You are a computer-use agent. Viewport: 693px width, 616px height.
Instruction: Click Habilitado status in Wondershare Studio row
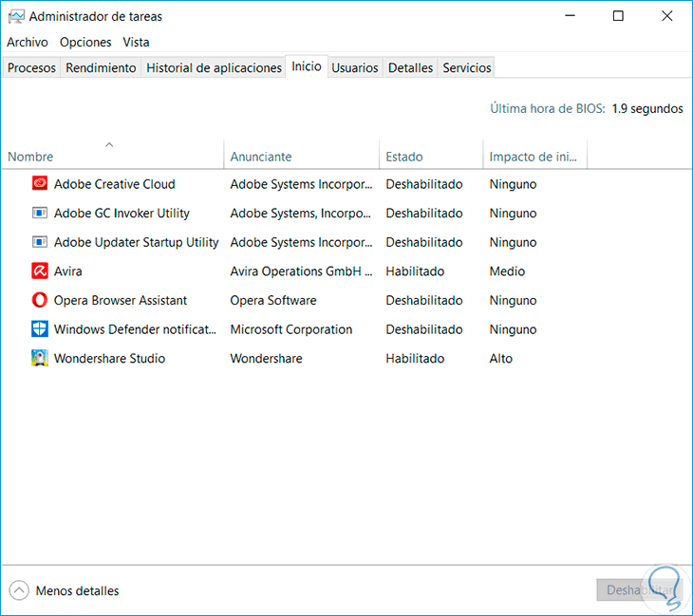point(415,359)
